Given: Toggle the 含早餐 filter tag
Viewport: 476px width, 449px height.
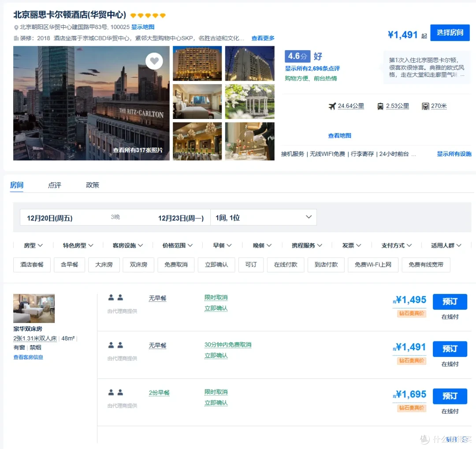Looking at the screenshot, I should point(70,265).
